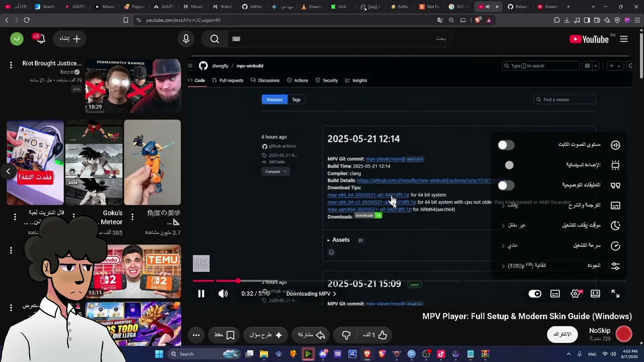This screenshot has height=362, width=644.
Task: Switch to the Miruro browser tab
Action: [192, 7]
